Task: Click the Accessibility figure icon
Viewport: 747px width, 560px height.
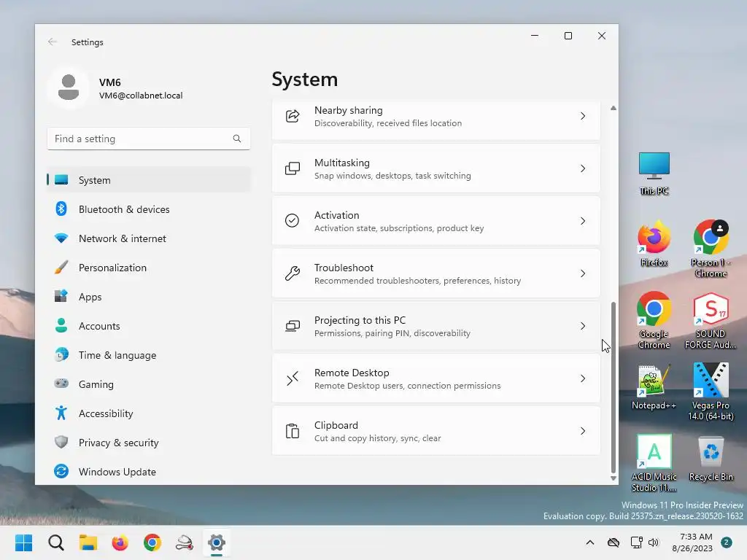Action: [61, 413]
